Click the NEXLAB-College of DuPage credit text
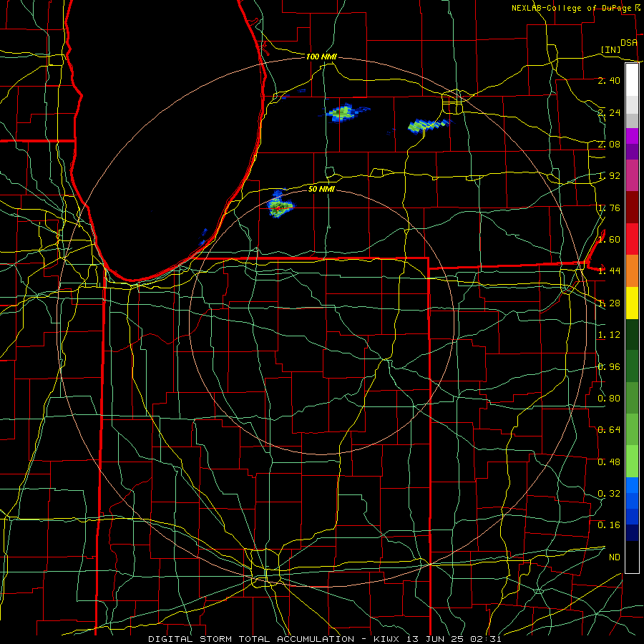The height and width of the screenshot is (644, 644). coord(572,8)
